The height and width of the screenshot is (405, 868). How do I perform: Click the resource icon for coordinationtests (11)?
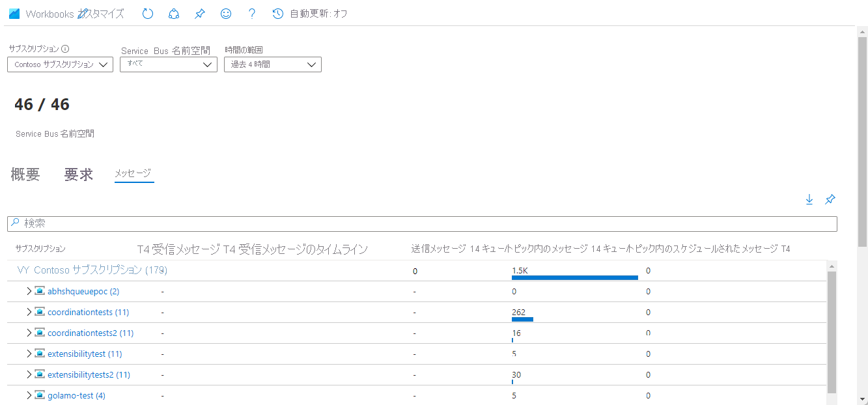(40, 312)
